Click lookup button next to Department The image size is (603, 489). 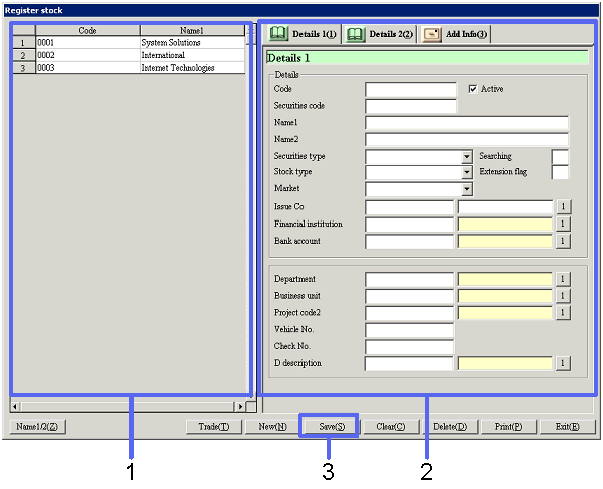[563, 279]
